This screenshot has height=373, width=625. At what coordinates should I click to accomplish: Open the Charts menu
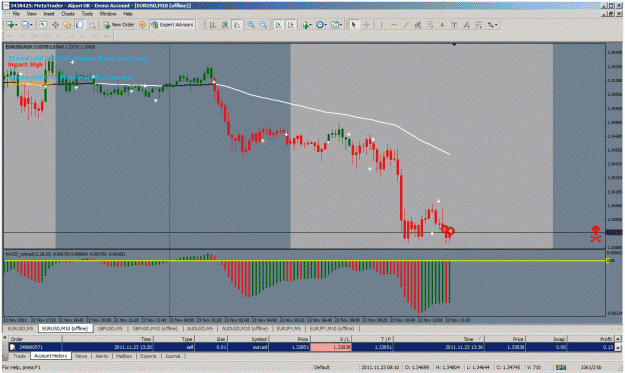pos(68,14)
